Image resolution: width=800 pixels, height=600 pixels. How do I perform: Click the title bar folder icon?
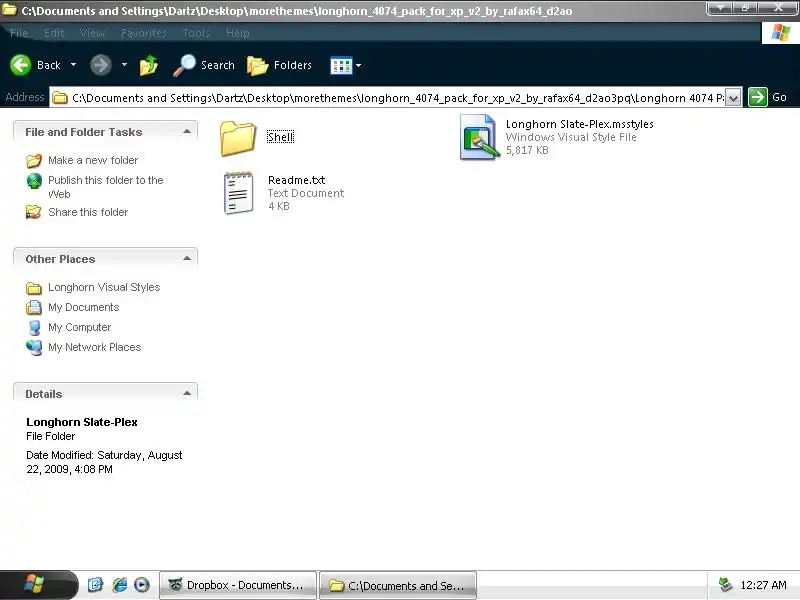click(x=9, y=10)
